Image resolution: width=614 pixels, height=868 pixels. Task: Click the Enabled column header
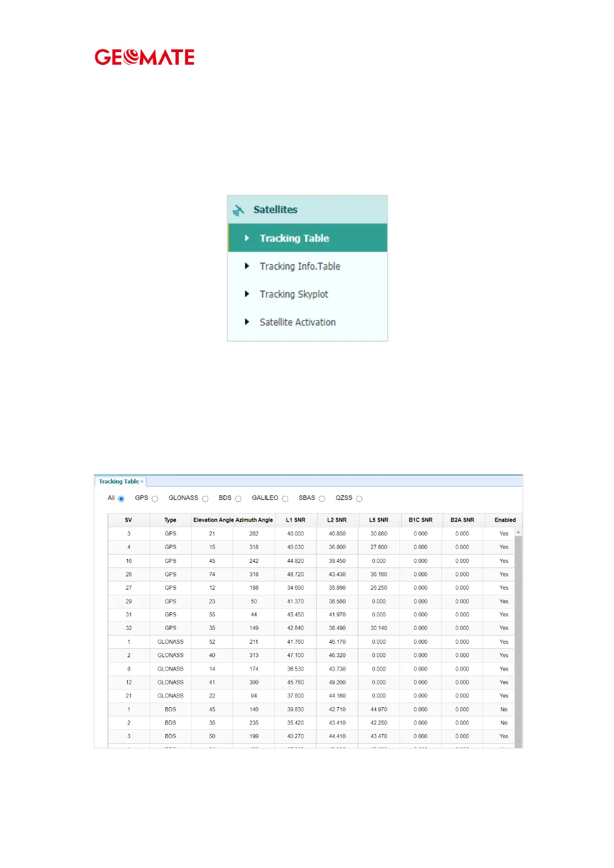pos(505,520)
